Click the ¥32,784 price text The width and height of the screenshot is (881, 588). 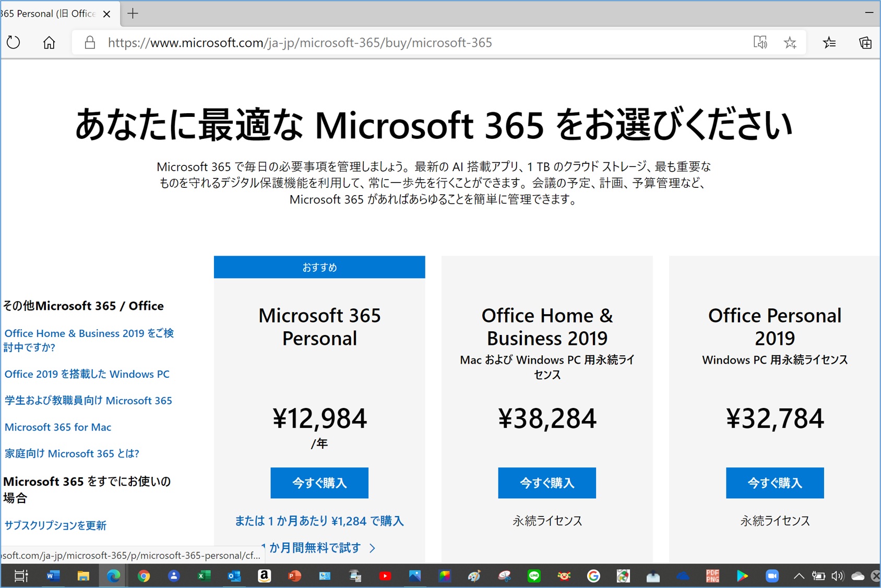point(775,418)
